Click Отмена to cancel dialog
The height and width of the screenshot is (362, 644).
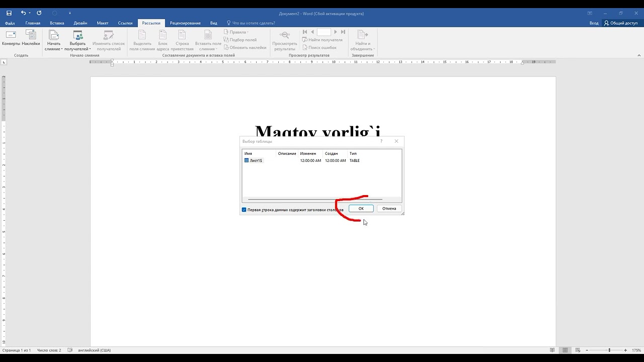click(x=389, y=209)
